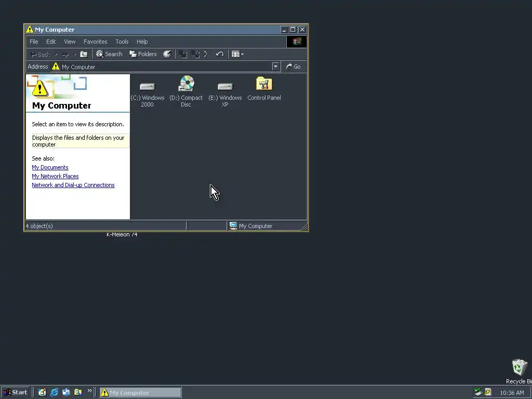The height and width of the screenshot is (399, 532).
Task: Click the History toolbar icon
Action: (x=167, y=54)
